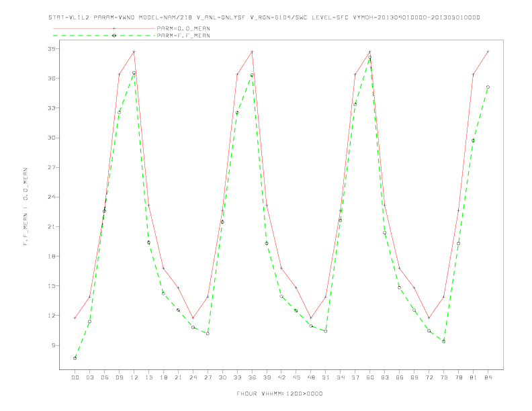Viewport: 532px width, 411px height.
Task: Click the vertical axis title F.F_MEAN | O.O_MEAN
Action: pos(26,207)
